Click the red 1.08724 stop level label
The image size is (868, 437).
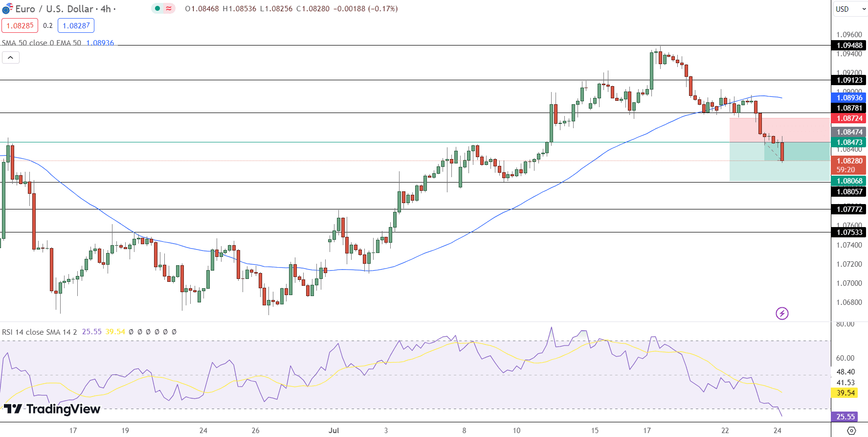848,118
